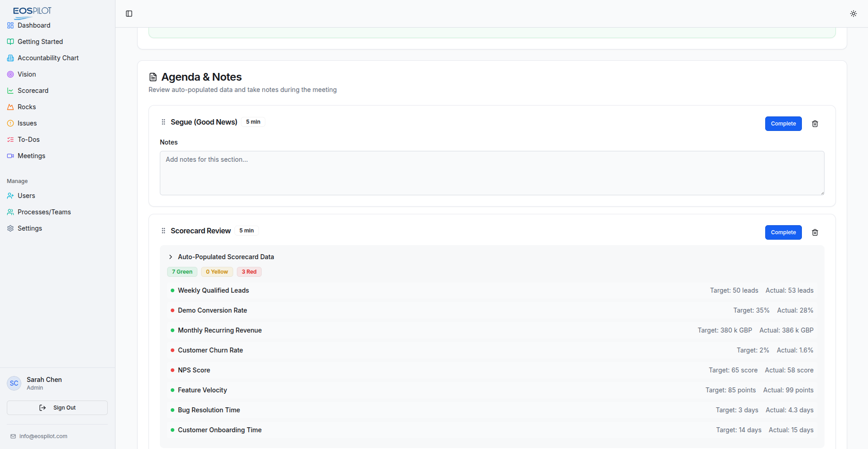Collapse Auto-Populated Scorecard Data chevron
This screenshot has height=449, width=868.
tap(171, 257)
